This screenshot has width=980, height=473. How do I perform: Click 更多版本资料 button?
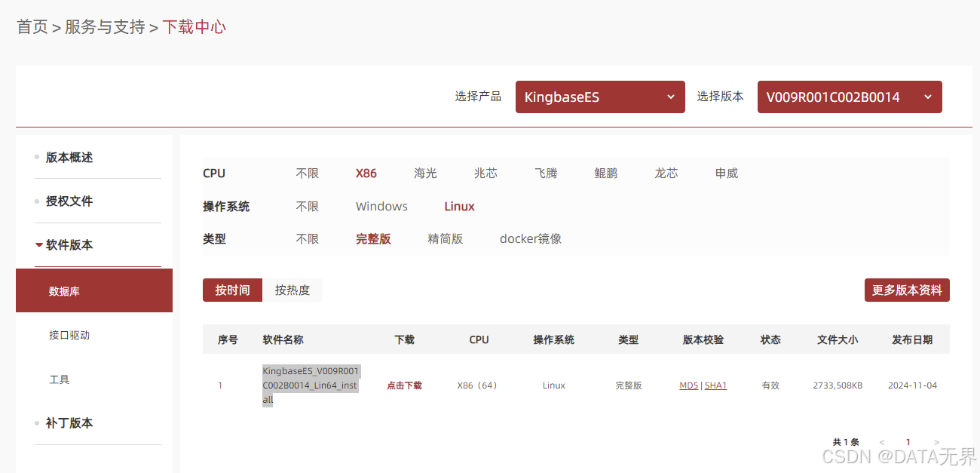click(907, 290)
